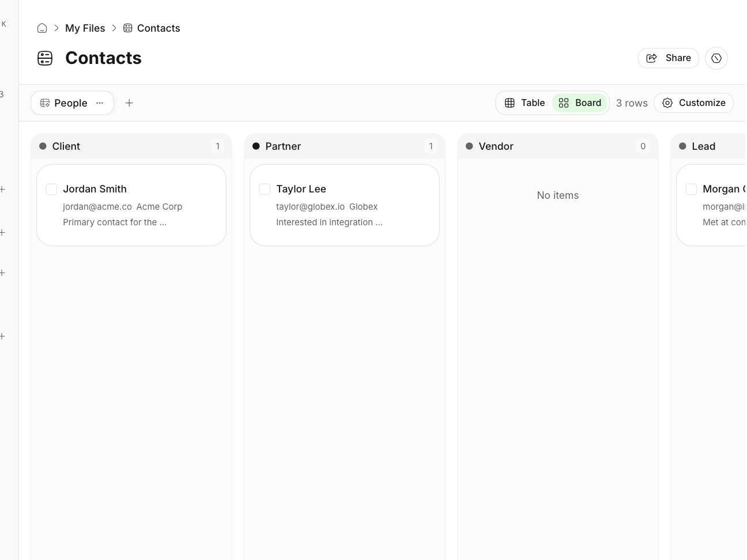
Task: Click the Customize gear icon
Action: (667, 103)
